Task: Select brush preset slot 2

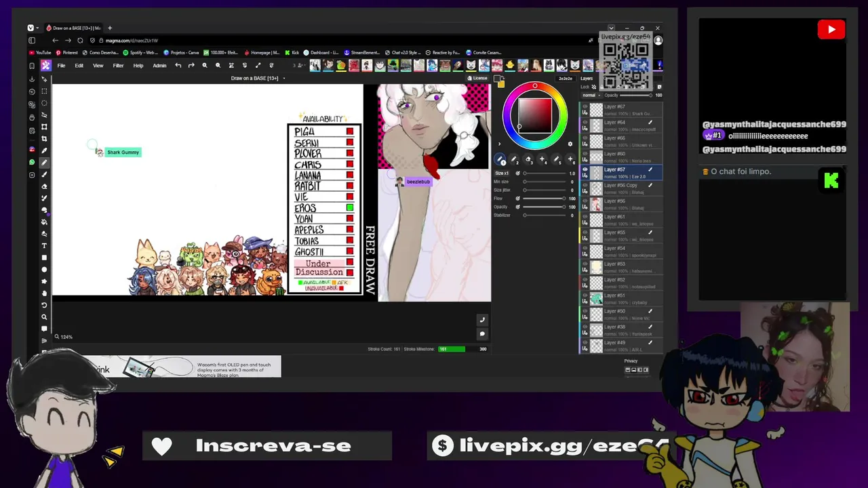Action: [x=514, y=160]
